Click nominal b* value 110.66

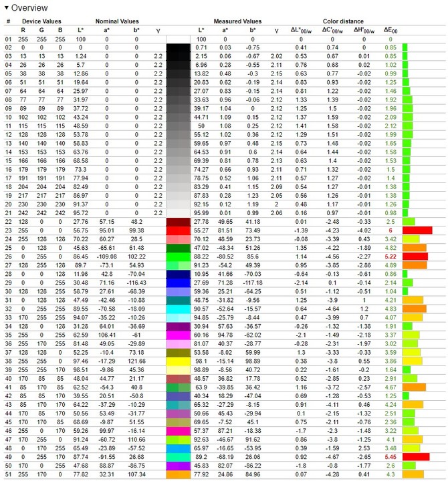tap(136, 440)
